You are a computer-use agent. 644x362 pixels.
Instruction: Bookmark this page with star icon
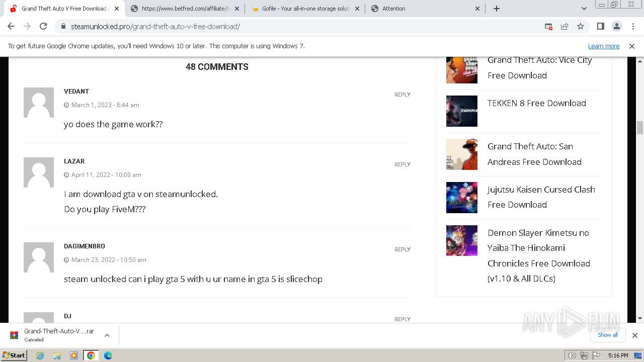click(x=581, y=26)
